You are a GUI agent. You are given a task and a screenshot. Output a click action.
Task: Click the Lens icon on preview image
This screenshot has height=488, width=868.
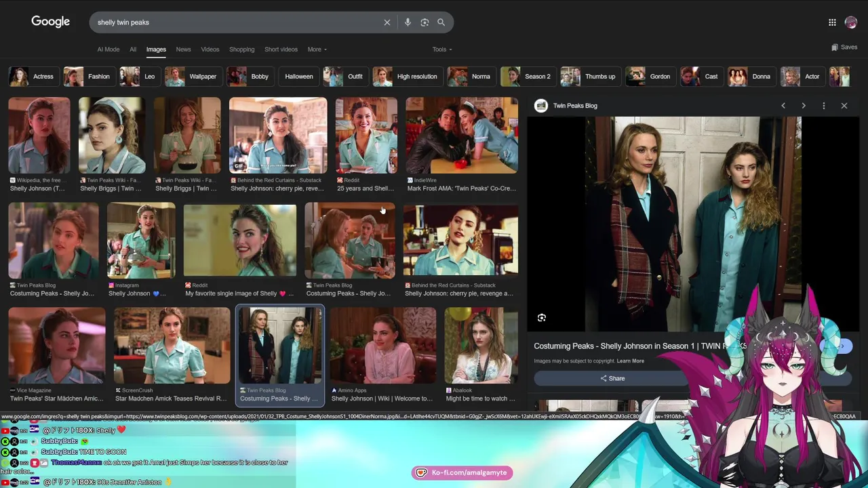(x=541, y=317)
